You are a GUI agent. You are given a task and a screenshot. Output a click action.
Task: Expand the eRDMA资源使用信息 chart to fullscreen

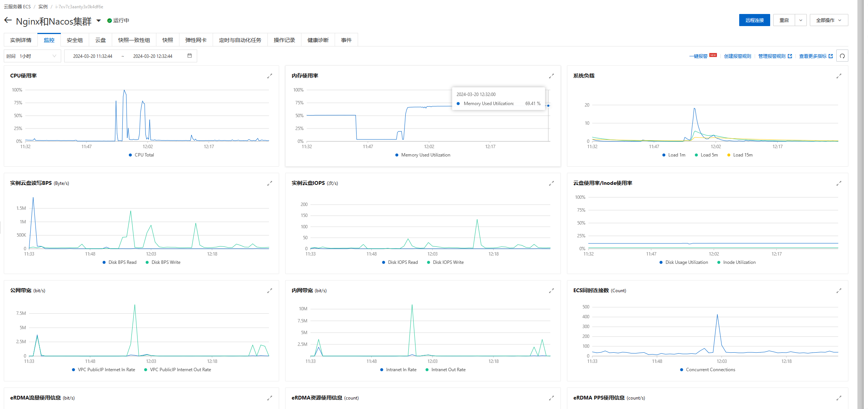coord(551,398)
